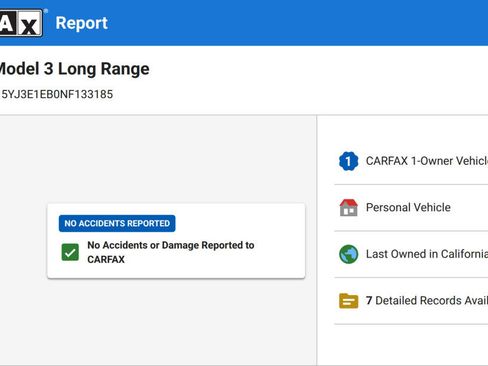Image resolution: width=488 pixels, height=366 pixels.
Task: Click the globe icon beside Last Owned
Action: (x=348, y=254)
